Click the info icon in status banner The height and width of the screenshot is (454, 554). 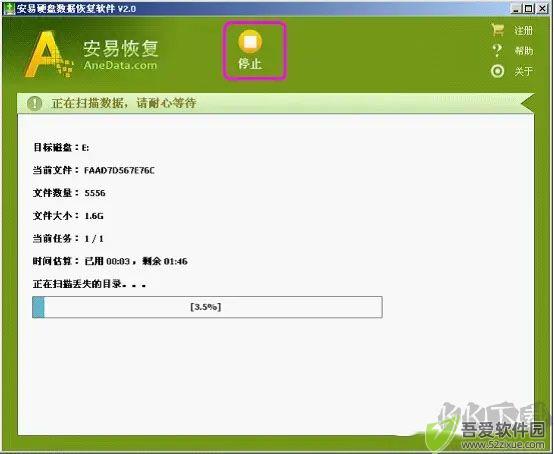pos(35,104)
